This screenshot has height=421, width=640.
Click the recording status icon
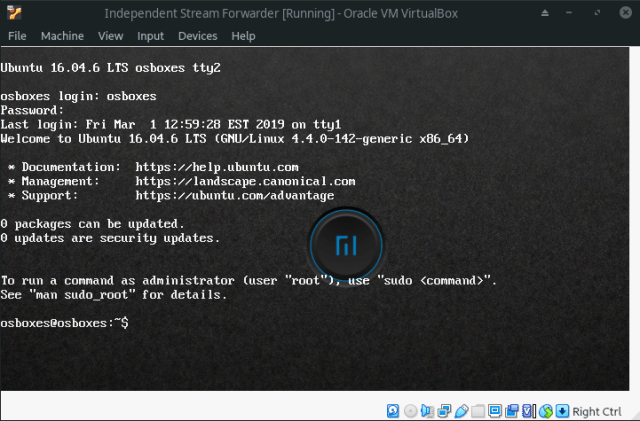click(x=512, y=411)
